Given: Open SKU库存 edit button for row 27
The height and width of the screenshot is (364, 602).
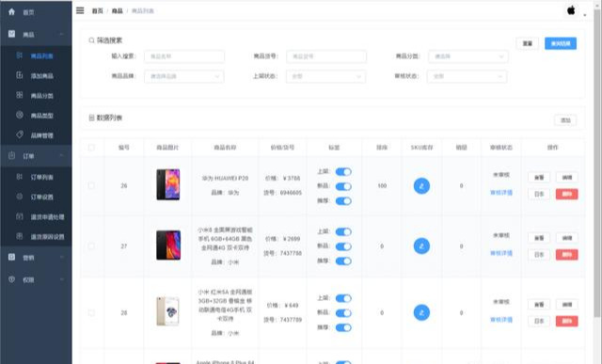Looking at the screenshot, I should 421,246.
